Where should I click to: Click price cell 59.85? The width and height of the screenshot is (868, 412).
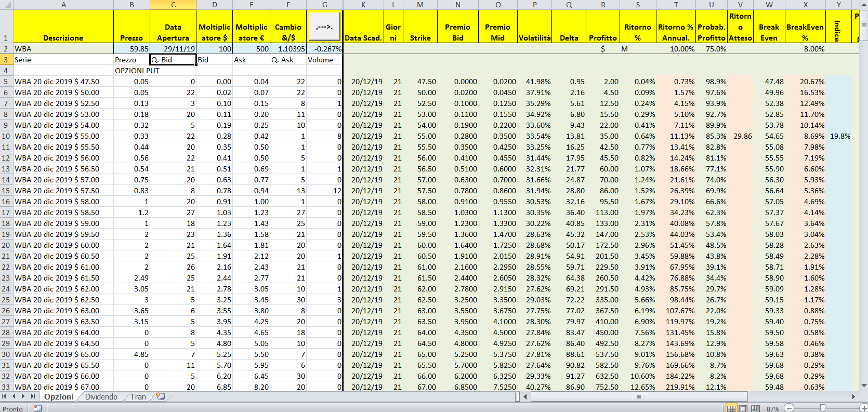click(x=131, y=49)
